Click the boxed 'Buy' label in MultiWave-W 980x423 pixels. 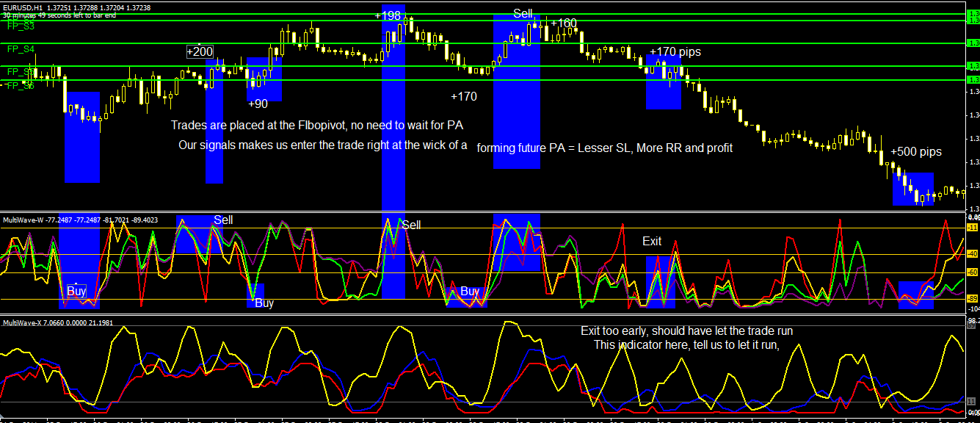[x=76, y=291]
